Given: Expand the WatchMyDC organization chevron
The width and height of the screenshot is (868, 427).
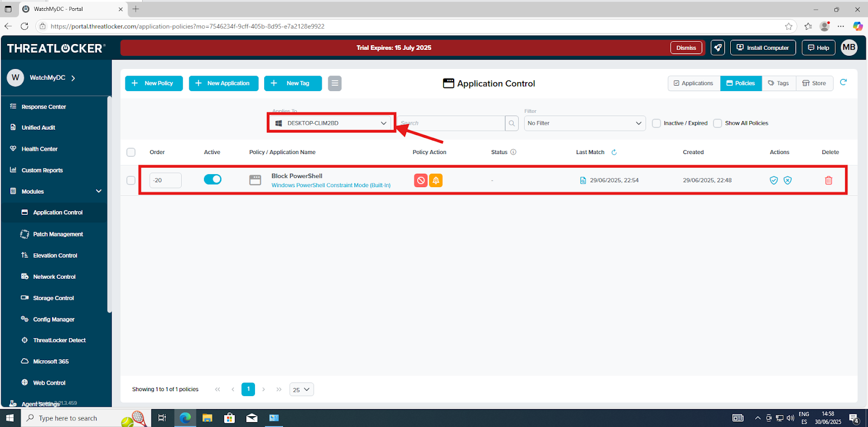Looking at the screenshot, I should click(73, 78).
